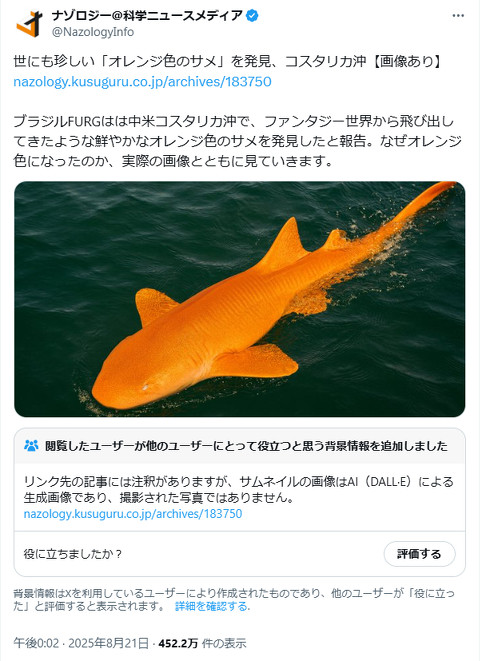Open the nazology.kusuguru.co.jp link in tweet text
This screenshot has height=661, width=490.
click(x=142, y=81)
